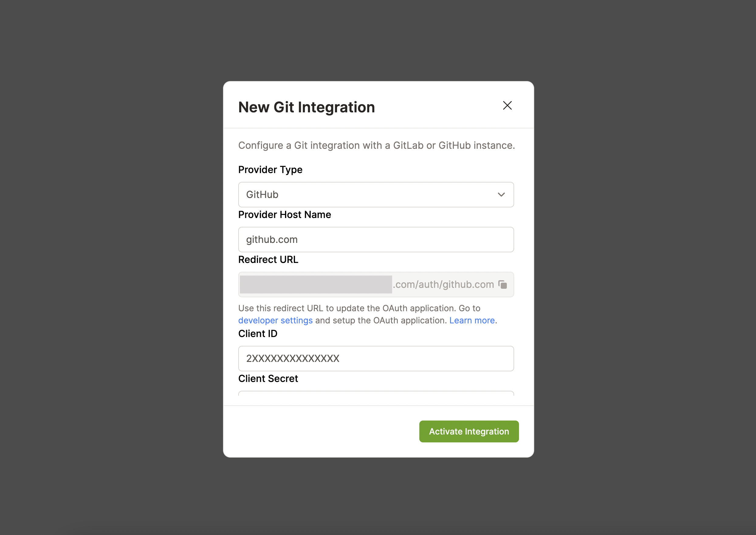This screenshot has width=756, height=535.
Task: Click the Provider Type label
Action: (270, 170)
